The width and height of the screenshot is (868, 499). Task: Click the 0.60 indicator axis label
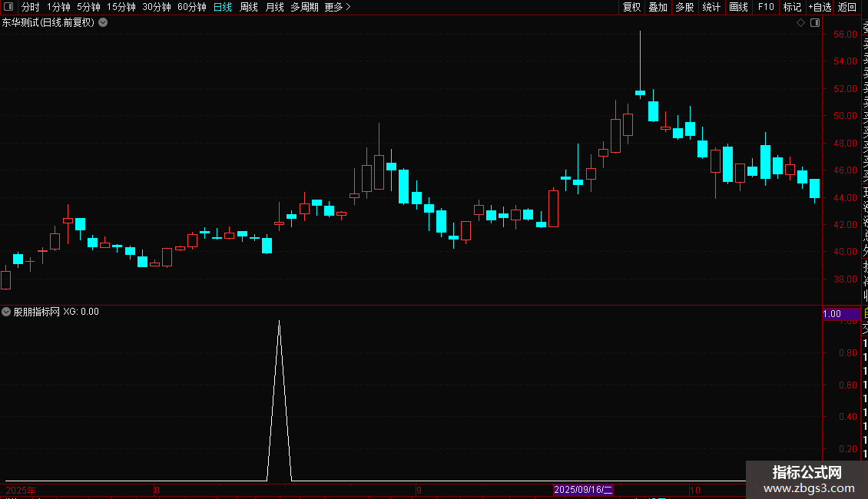tap(847, 385)
